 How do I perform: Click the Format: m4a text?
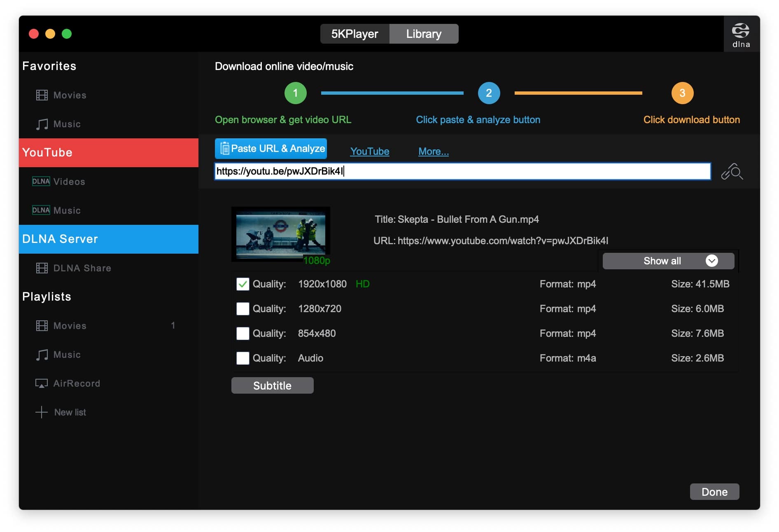coord(568,358)
